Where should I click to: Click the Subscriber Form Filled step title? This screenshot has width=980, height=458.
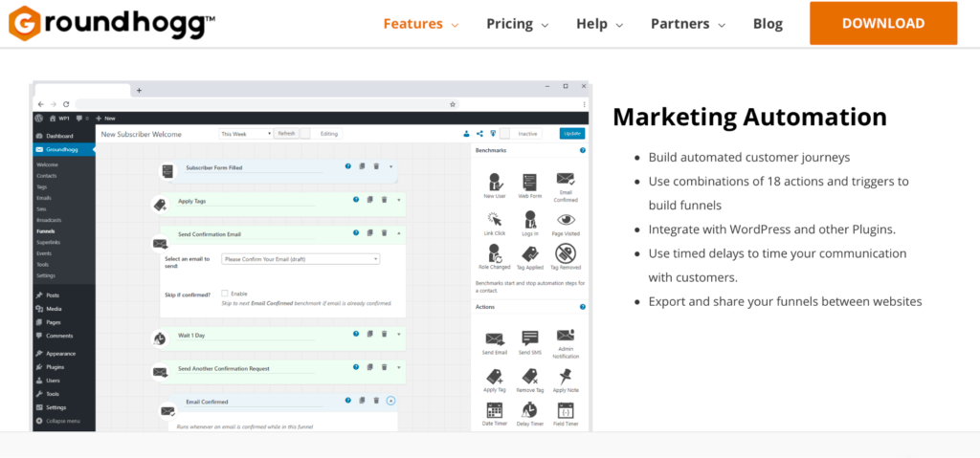point(213,167)
